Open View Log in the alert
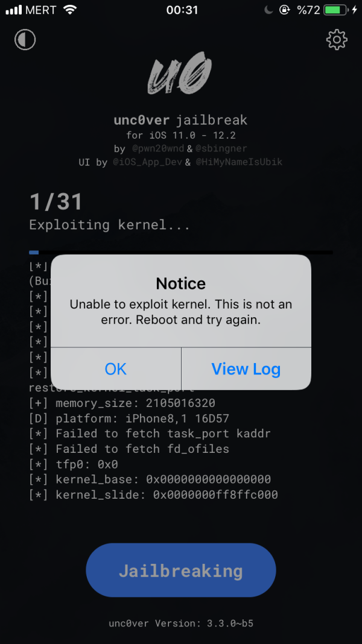The height and width of the screenshot is (644, 362). pyautogui.click(x=246, y=369)
